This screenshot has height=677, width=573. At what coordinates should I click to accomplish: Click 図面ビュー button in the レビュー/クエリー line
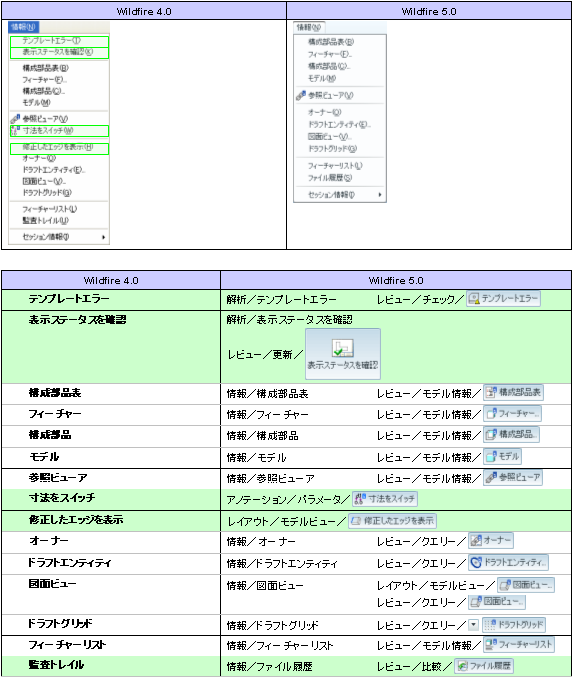pos(497,601)
